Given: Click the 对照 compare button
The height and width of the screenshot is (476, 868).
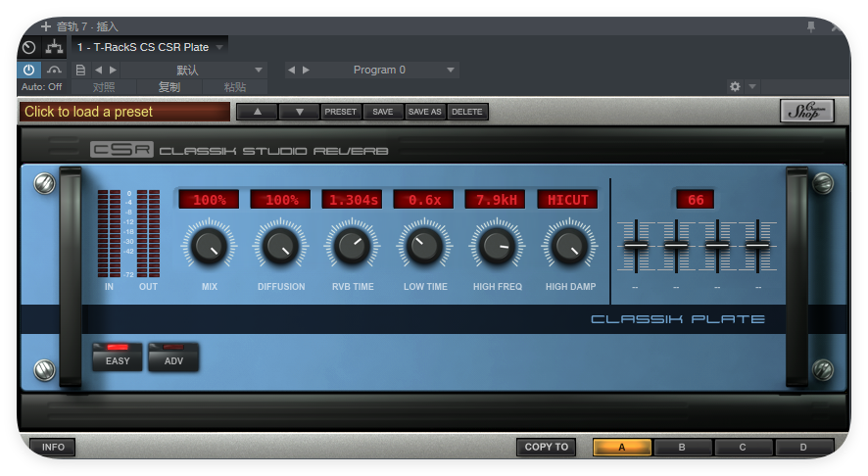Looking at the screenshot, I should tap(104, 87).
